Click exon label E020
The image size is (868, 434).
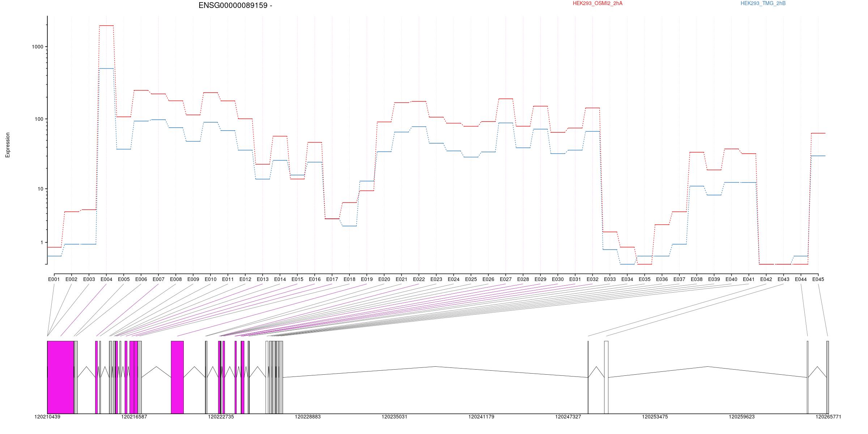[x=384, y=279]
